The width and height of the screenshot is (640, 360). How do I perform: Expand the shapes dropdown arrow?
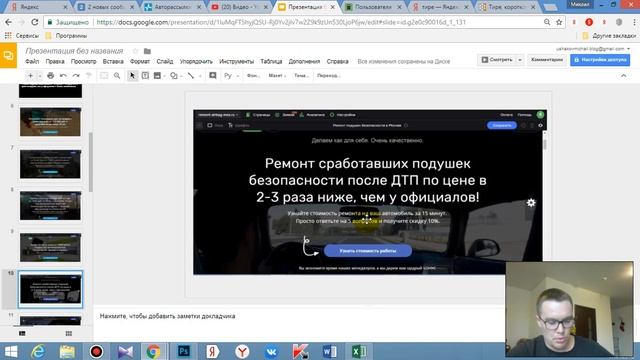pyautogui.click(x=181, y=76)
